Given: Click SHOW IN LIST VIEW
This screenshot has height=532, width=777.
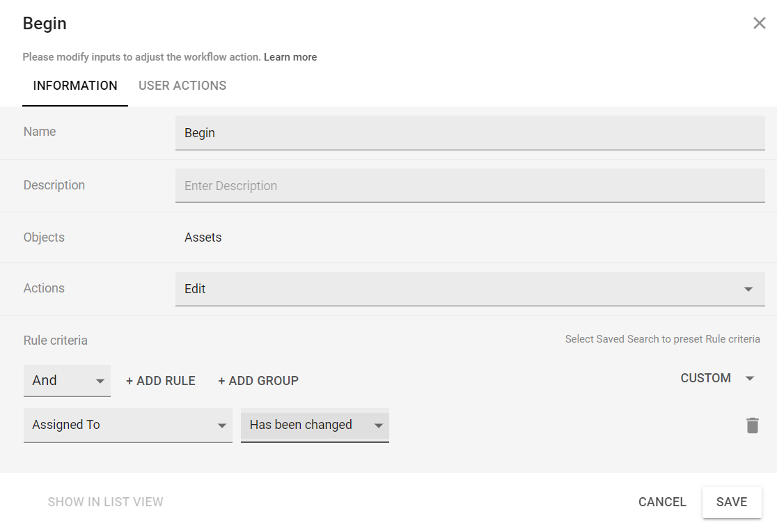Looking at the screenshot, I should coord(106,502).
